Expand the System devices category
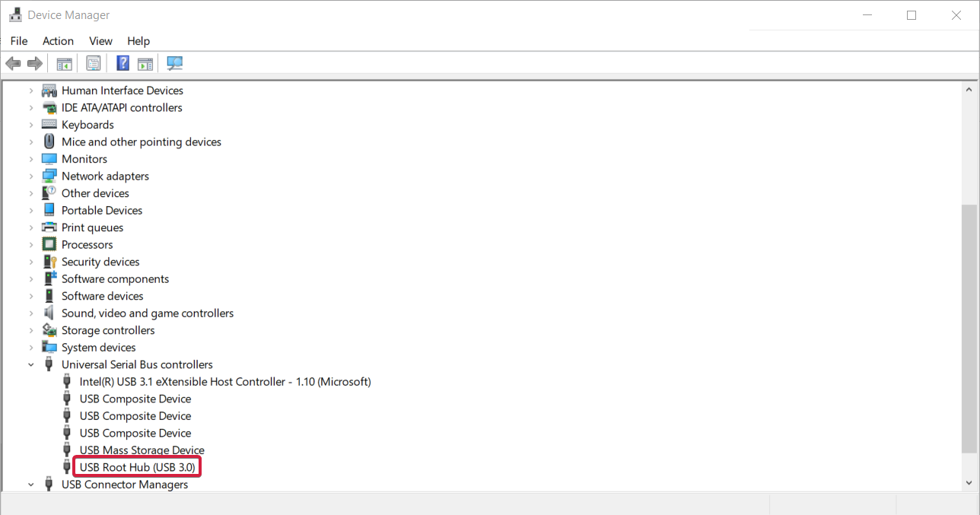 click(31, 348)
